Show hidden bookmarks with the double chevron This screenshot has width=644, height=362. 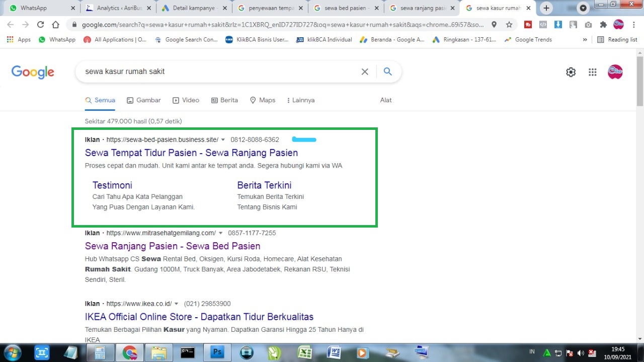pyautogui.click(x=585, y=39)
